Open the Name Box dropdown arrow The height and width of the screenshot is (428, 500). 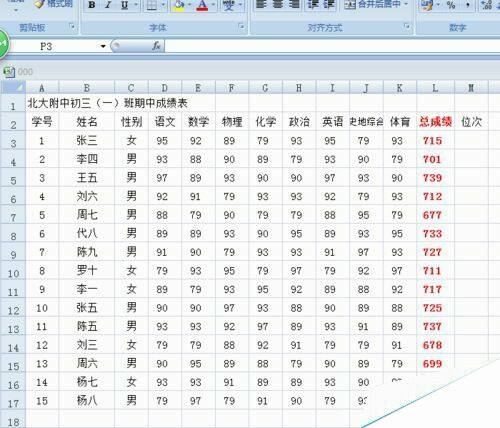103,46
